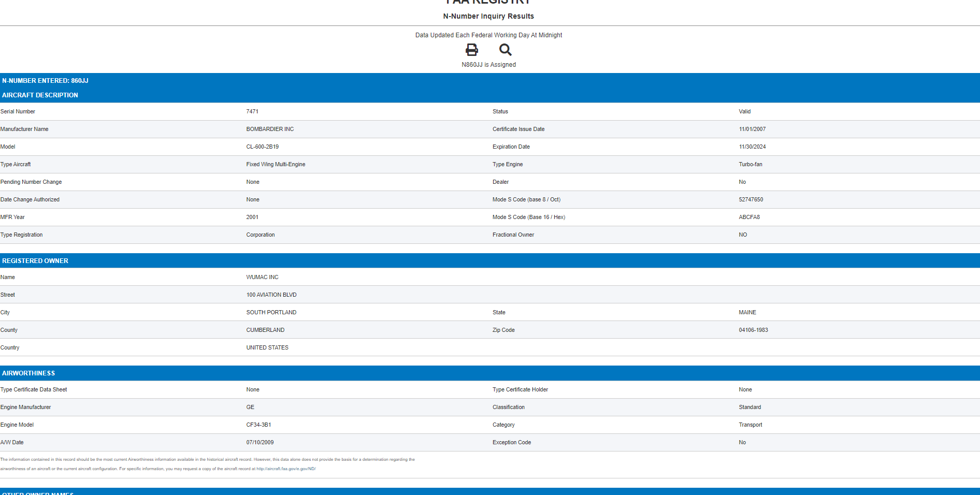This screenshot has height=495, width=980.
Task: Select country UNITED STATES
Action: (267, 347)
